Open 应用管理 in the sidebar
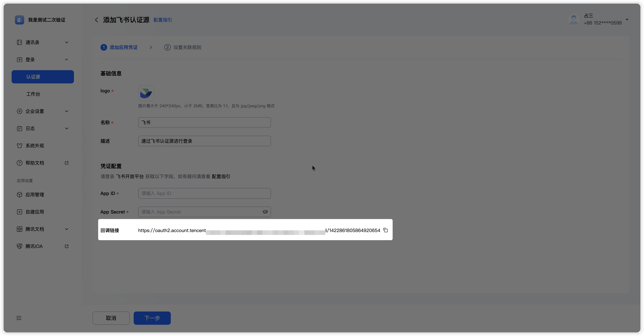 point(35,195)
